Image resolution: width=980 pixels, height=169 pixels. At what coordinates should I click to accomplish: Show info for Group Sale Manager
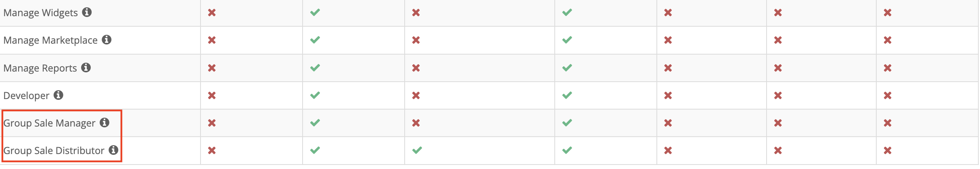104,123
